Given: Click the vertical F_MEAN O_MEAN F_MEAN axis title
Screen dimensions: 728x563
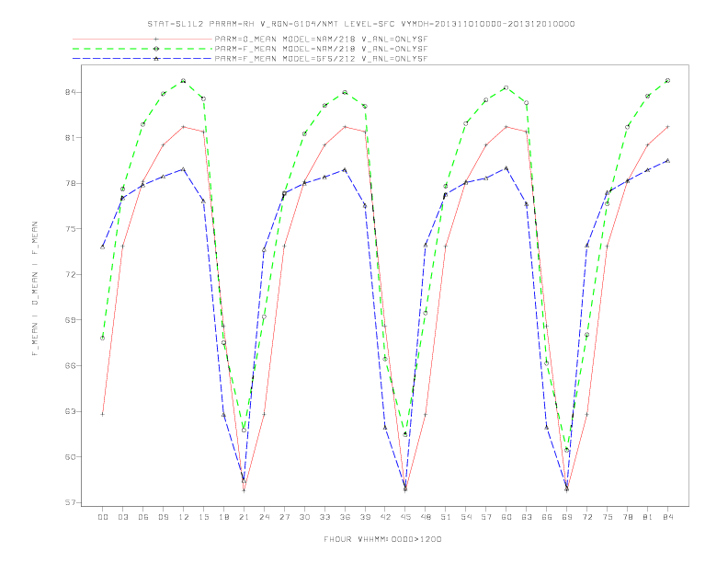Looking at the screenshot, I should click(35, 289).
